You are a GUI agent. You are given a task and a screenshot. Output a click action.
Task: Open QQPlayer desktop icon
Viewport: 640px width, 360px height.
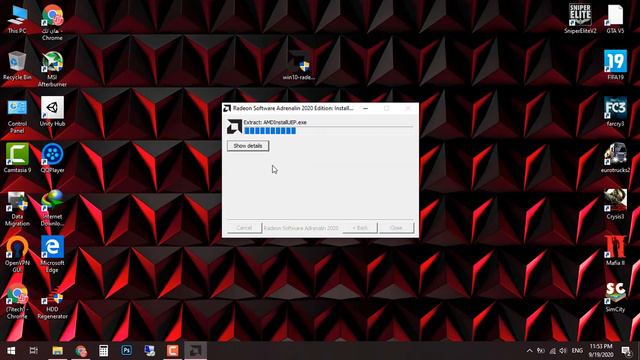[52, 158]
